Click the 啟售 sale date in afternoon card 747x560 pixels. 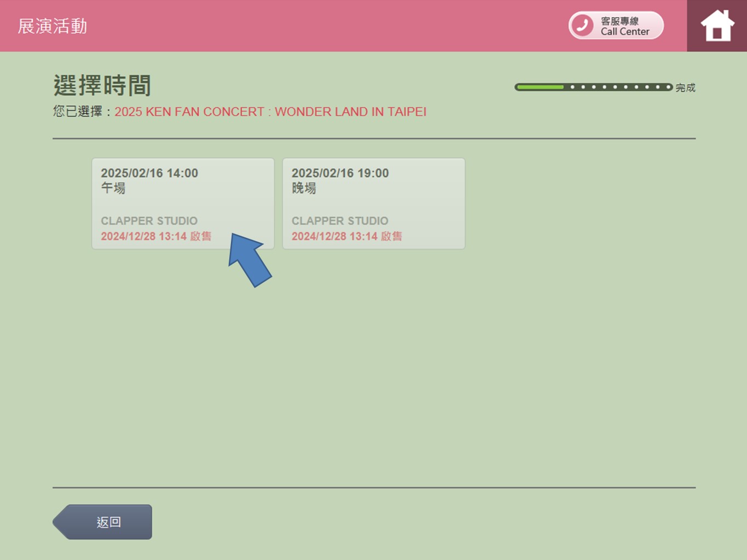(156, 236)
